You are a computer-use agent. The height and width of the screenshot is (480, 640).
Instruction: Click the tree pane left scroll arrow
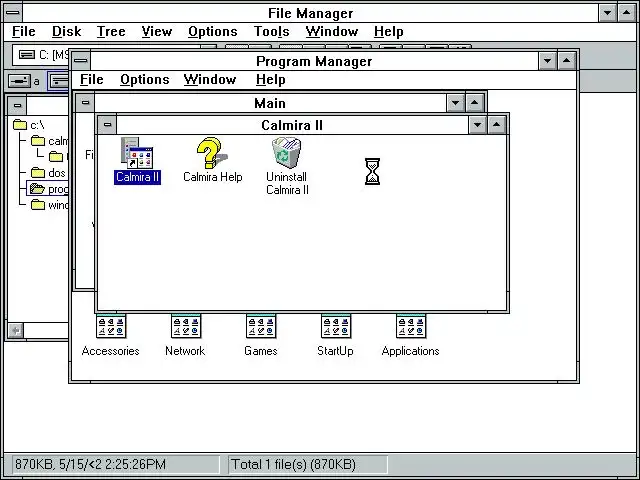[16, 330]
